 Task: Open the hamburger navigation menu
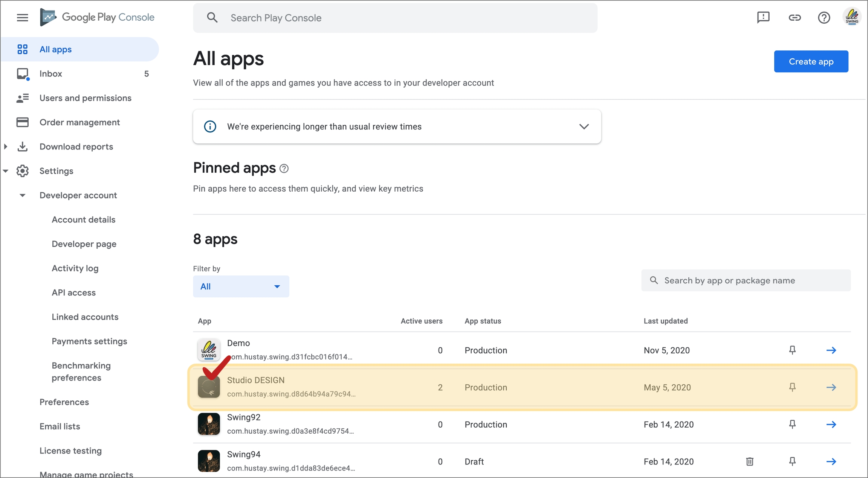(x=22, y=17)
